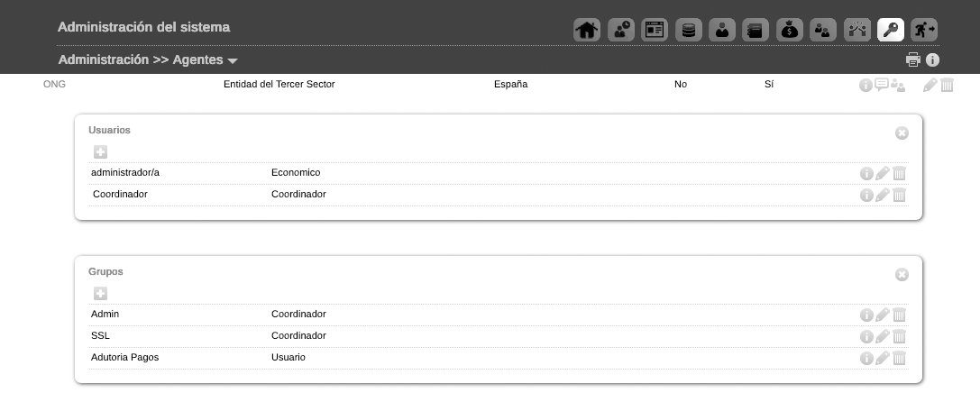Expand the Agentes breadcrumb dropdown arrow

pos(233,61)
